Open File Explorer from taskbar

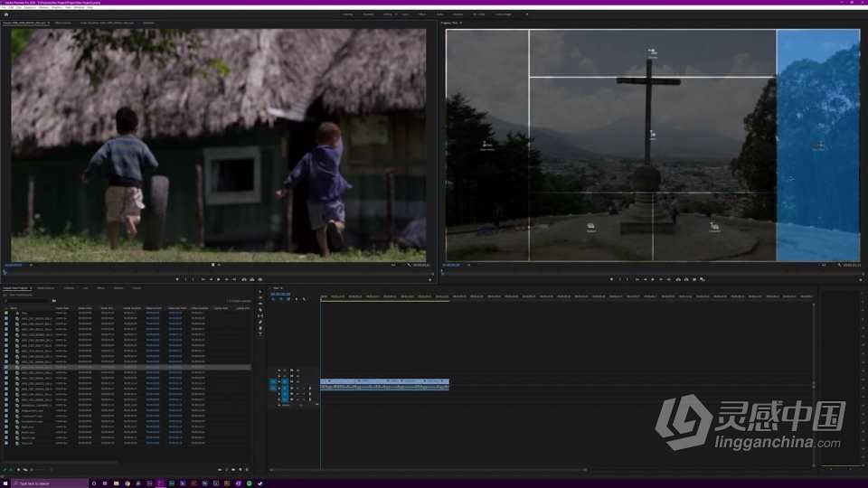point(117,483)
